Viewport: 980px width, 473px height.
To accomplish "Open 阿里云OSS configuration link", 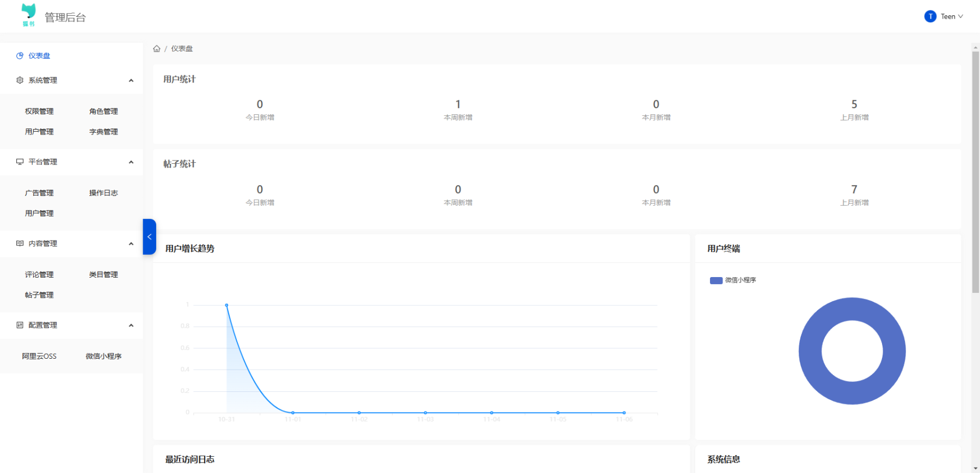I will coord(39,357).
